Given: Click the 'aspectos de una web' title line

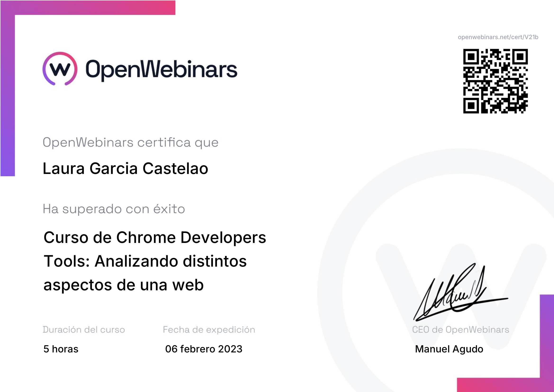Looking at the screenshot, I should click(x=124, y=285).
